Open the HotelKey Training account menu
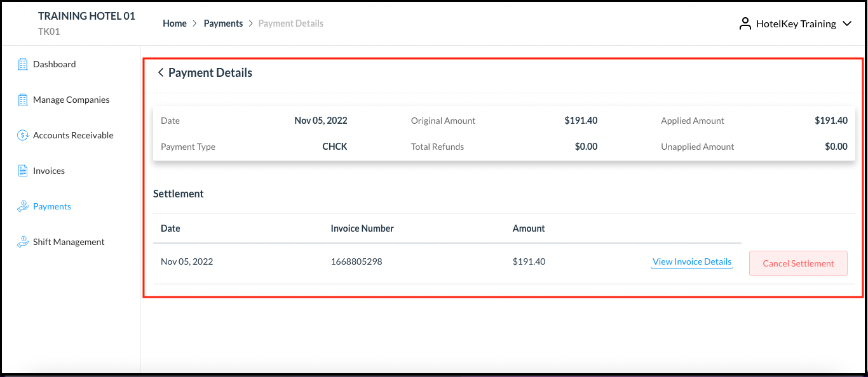 [796, 24]
